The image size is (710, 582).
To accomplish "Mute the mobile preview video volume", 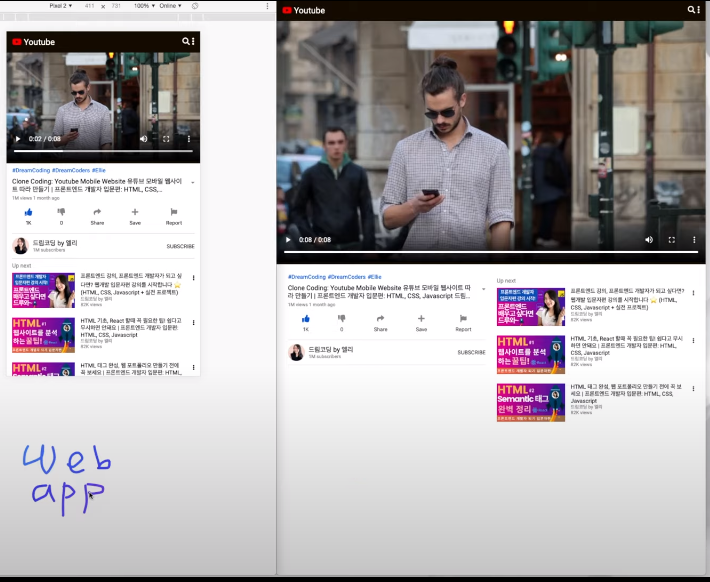I will tap(144, 139).
